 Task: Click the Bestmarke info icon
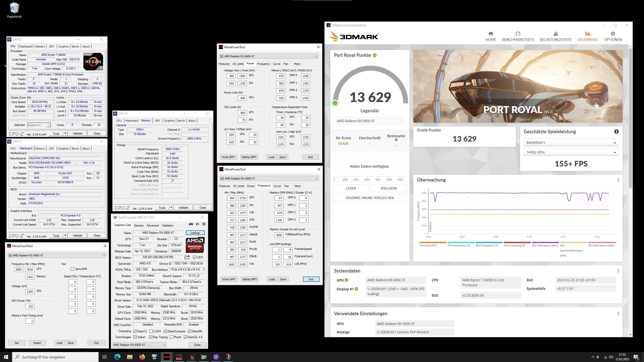point(396,140)
